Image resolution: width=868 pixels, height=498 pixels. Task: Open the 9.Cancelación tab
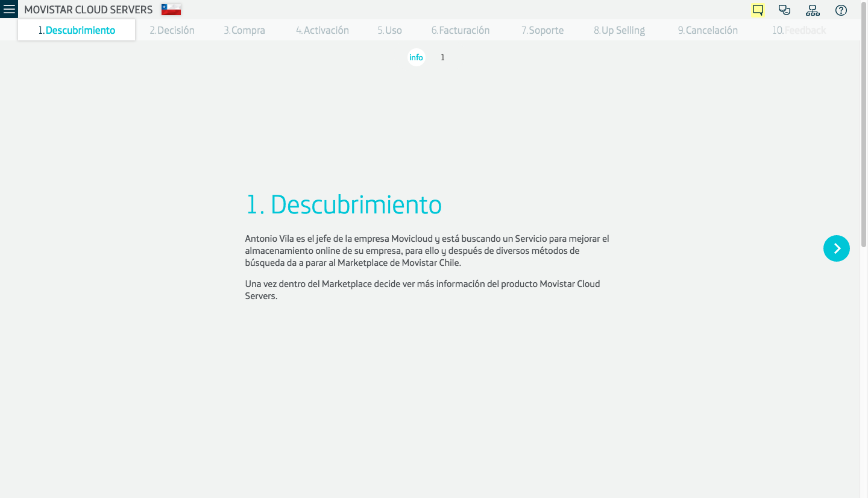coord(708,30)
